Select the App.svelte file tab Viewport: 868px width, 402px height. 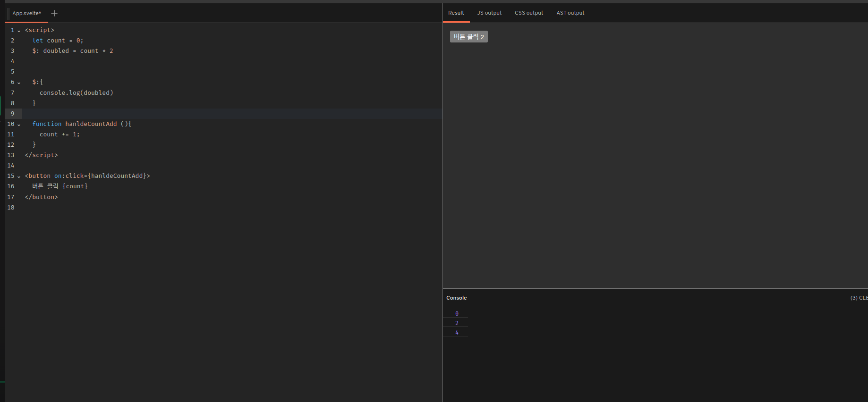pyautogui.click(x=27, y=13)
